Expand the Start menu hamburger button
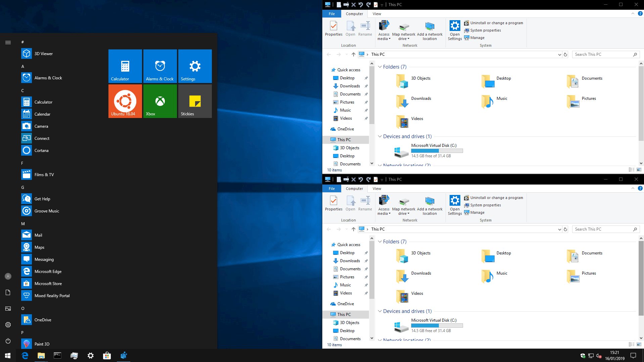Viewport: 644px width, 362px height. [x=8, y=42]
